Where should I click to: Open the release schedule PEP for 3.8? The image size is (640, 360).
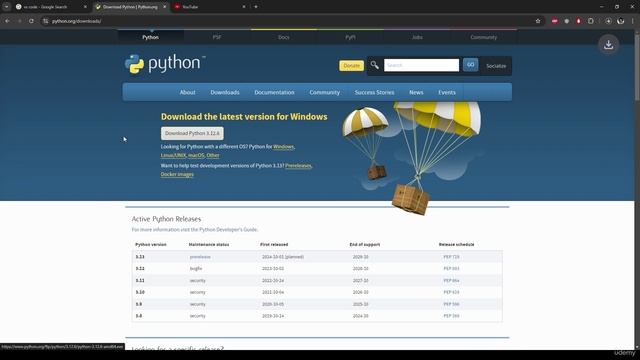point(451,316)
